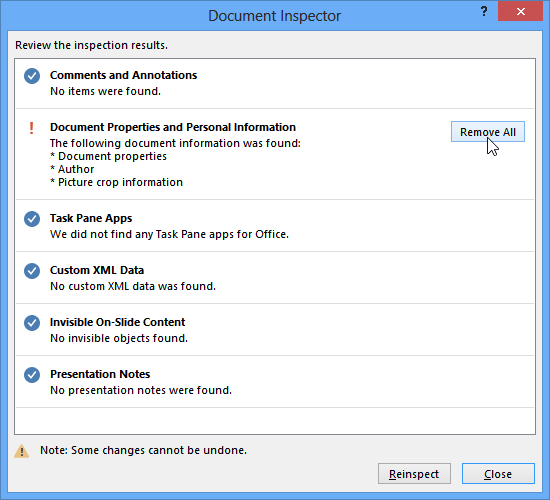Viewport: 550px width, 500px height.
Task: Click the red exclamation icon for Document Properties
Action: 32,128
